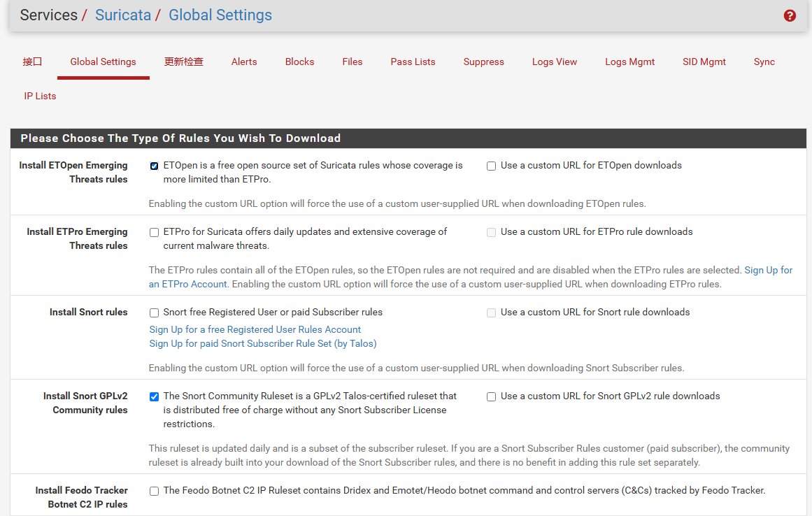Screen dimensions: 812x516
Task: Enable custom URL for Snort GPLv2 downloads
Action: pos(491,396)
